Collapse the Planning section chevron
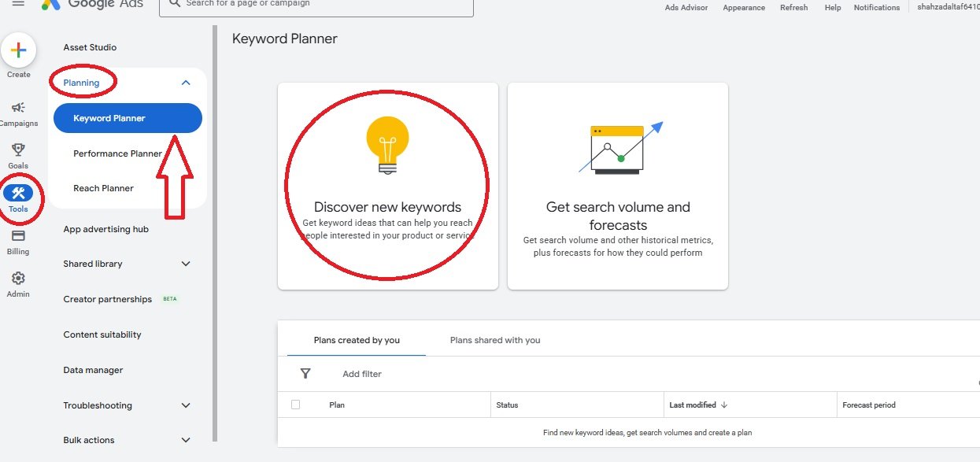The height and width of the screenshot is (462, 980). click(x=186, y=82)
